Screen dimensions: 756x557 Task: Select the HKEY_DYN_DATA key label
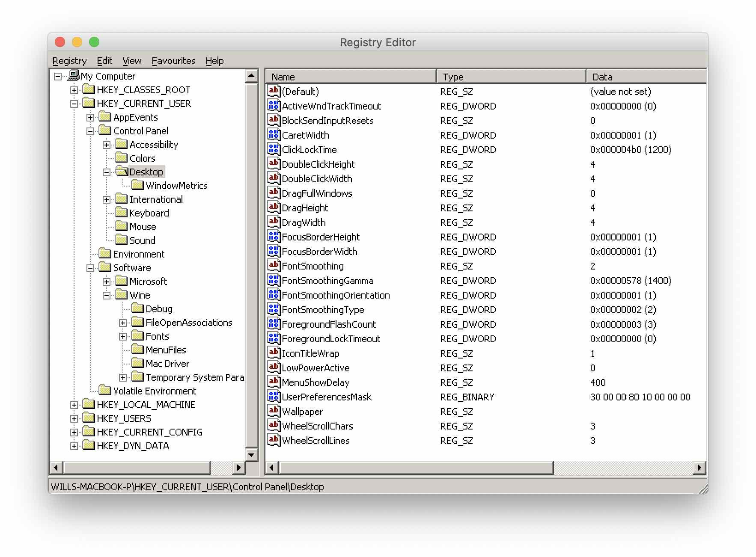pos(133,445)
